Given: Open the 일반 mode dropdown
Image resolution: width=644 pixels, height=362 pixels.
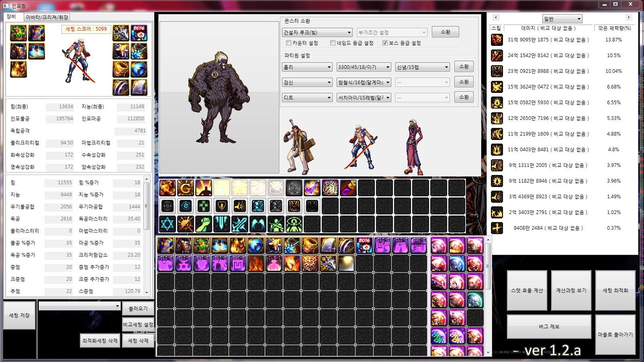Looking at the screenshot, I should pyautogui.click(x=562, y=19).
